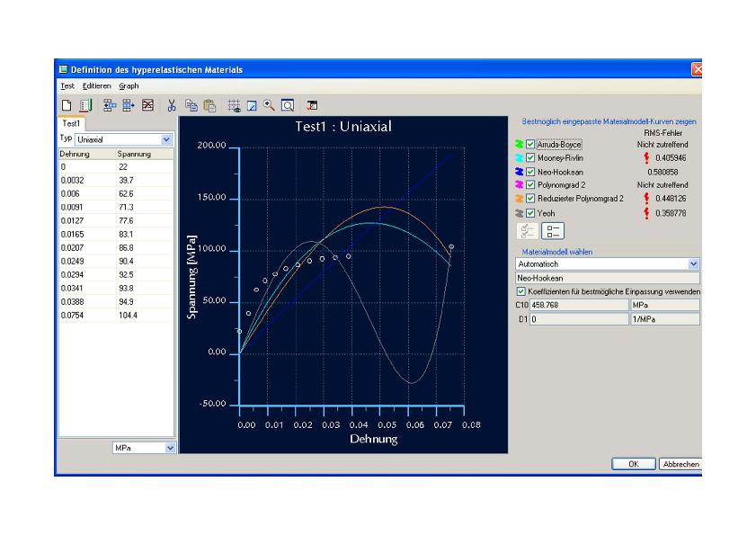Uncheck the Yeoh curve checkbox
This screenshot has width=756, height=535.
[x=530, y=213]
